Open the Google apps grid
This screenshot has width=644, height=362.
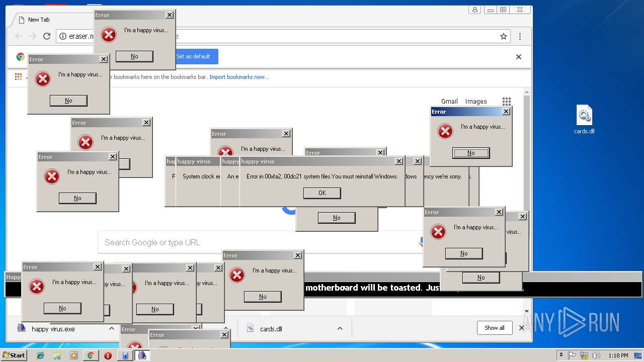point(507,102)
